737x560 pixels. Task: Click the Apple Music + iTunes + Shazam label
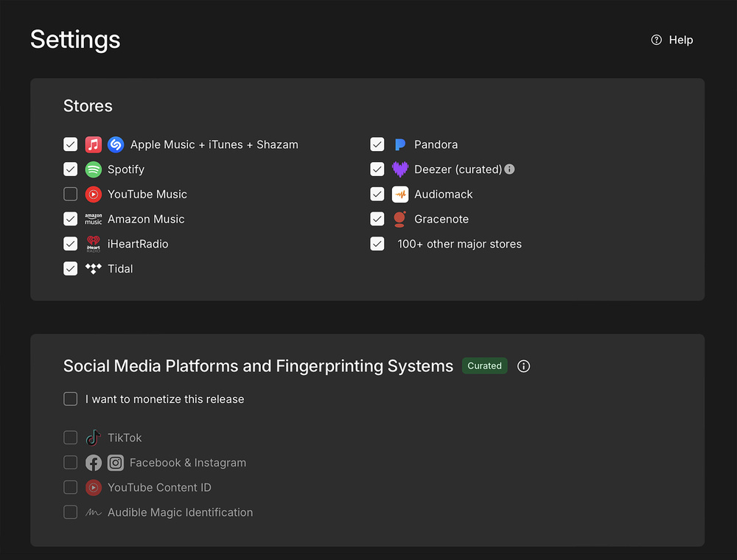(214, 144)
